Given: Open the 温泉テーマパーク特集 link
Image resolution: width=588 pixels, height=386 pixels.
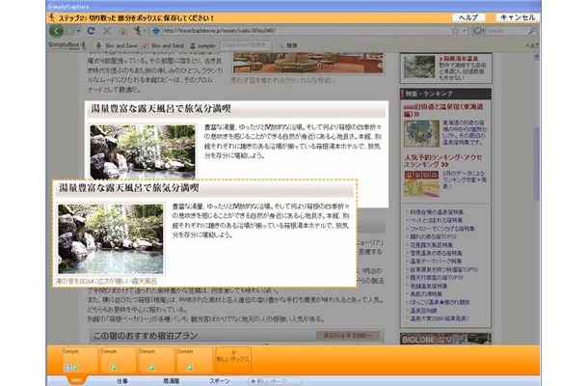Looking at the screenshot, I should coord(436,261).
